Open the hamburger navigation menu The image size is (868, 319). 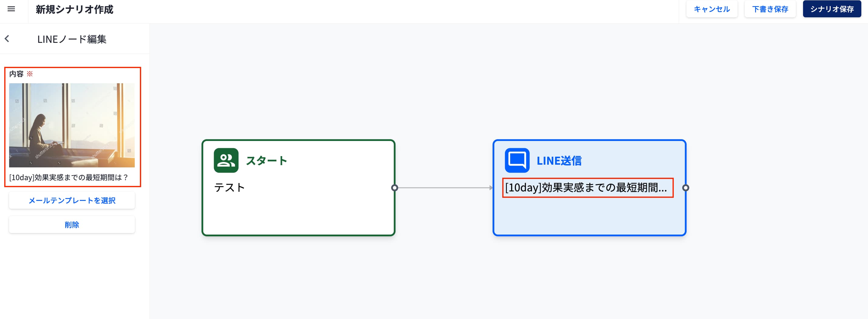[x=11, y=9]
